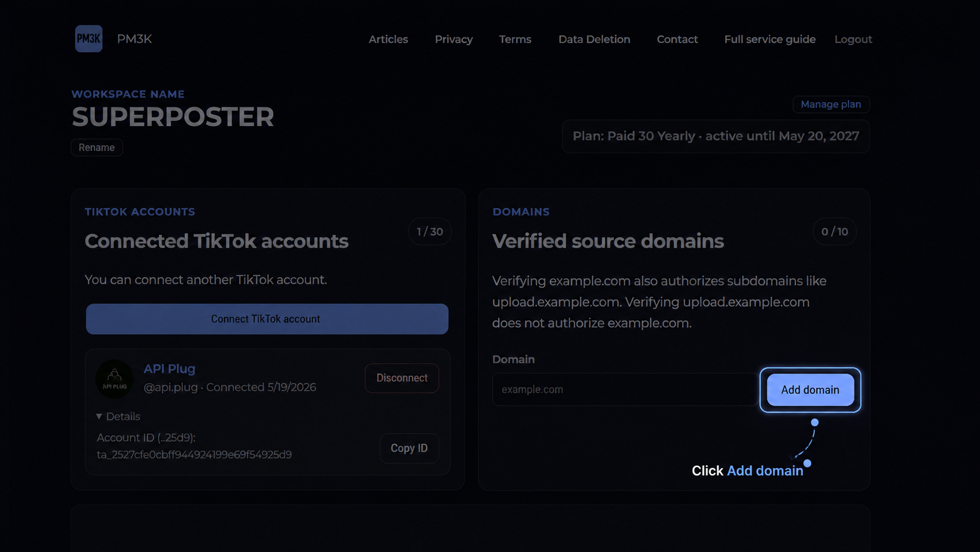Click 'Account ID (..25d9):' label

pyautogui.click(x=146, y=438)
